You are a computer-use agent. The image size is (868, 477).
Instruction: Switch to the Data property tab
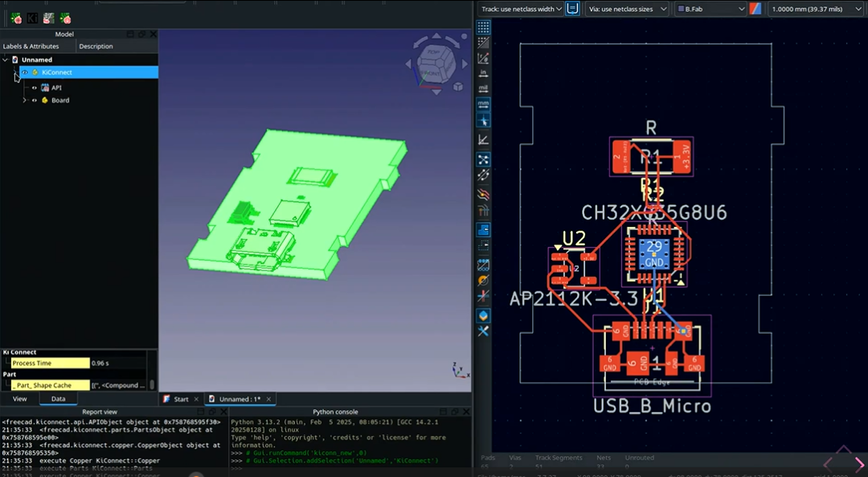(x=58, y=399)
